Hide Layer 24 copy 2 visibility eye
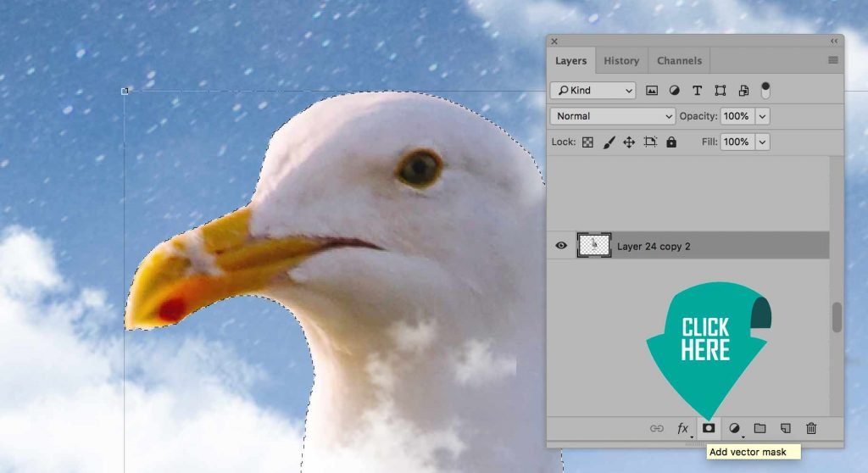 pos(561,245)
